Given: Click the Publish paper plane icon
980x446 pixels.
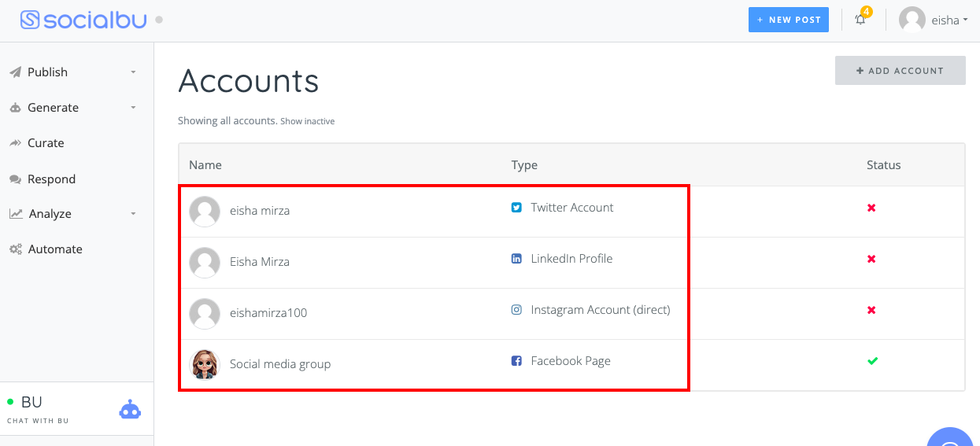Looking at the screenshot, I should (x=15, y=72).
